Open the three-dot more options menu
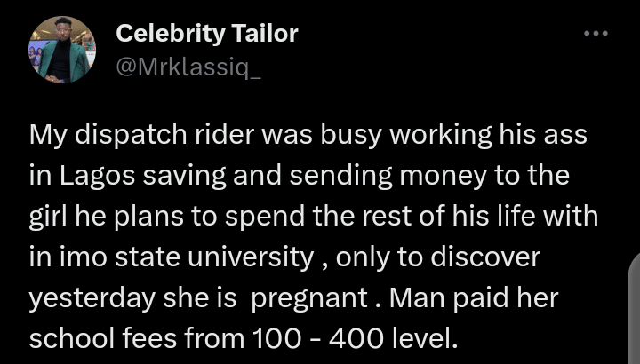 [x=595, y=34]
